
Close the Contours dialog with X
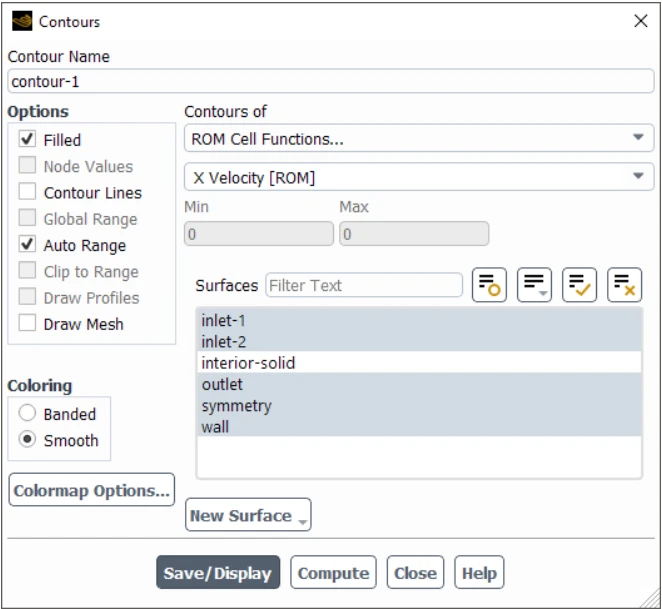tap(641, 20)
